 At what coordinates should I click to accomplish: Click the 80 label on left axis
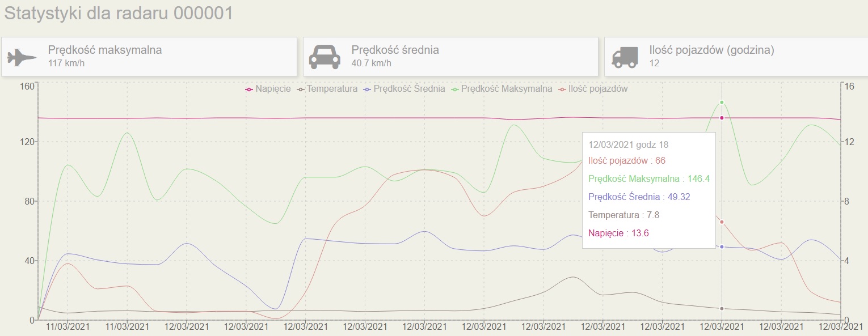[31, 201]
